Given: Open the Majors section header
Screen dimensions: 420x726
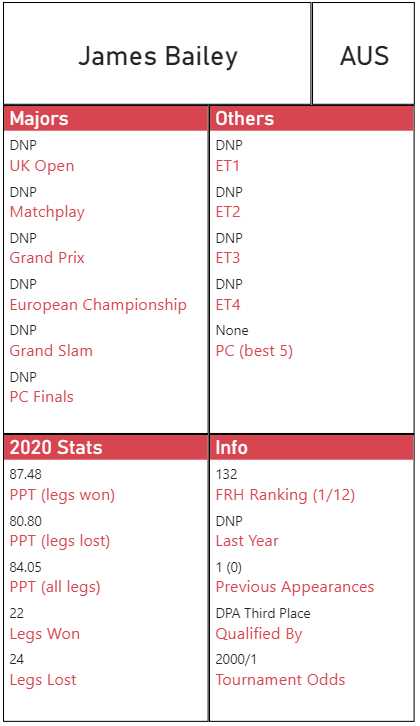Looking at the screenshot, I should coord(106,119).
